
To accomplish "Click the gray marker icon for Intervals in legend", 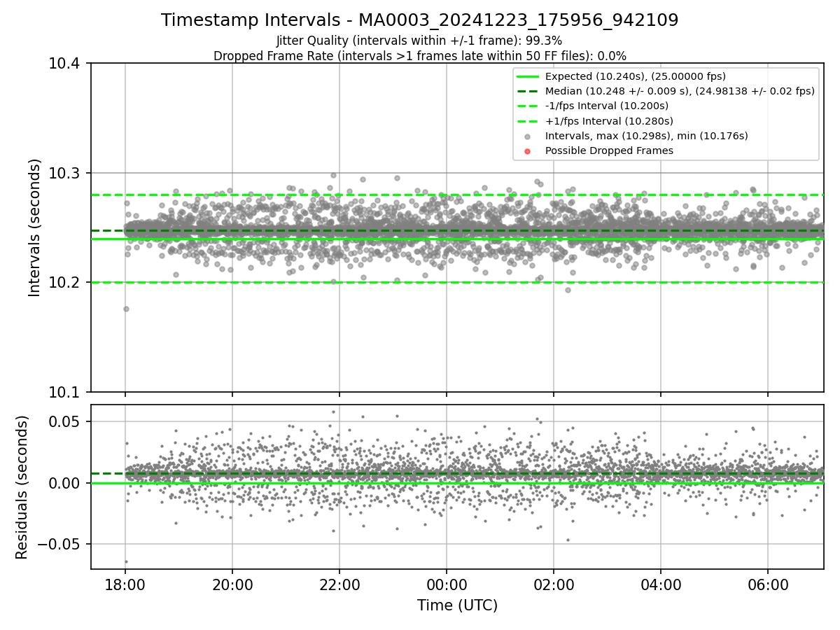I will pos(528,136).
